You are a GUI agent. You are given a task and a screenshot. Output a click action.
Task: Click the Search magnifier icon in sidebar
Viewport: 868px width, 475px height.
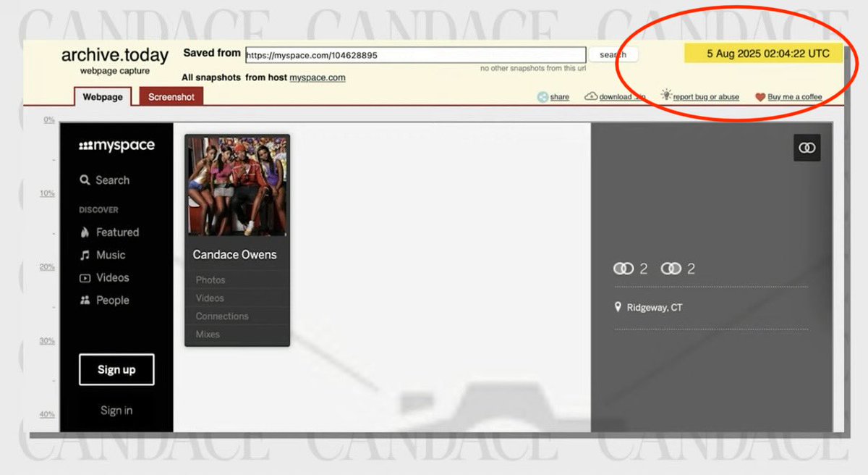85,180
